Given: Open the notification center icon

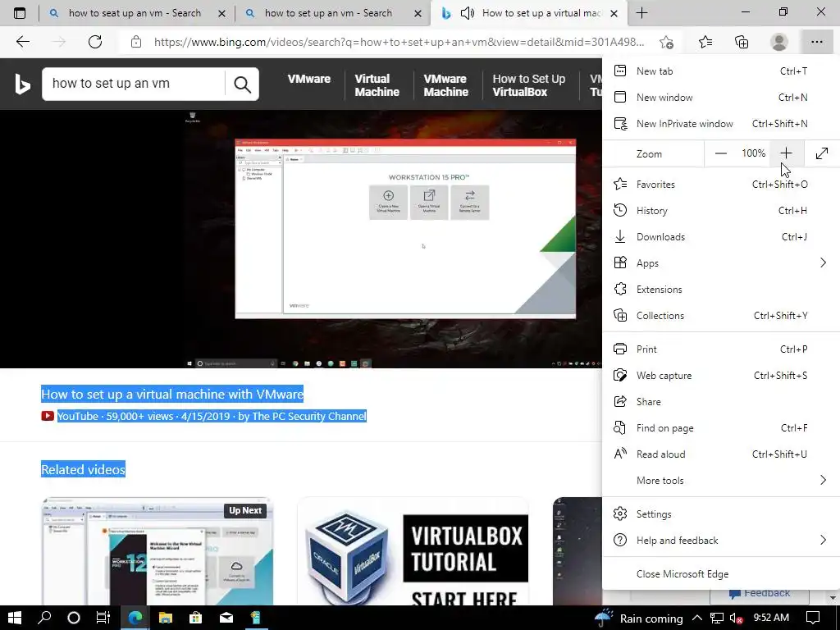Looking at the screenshot, I should pyautogui.click(x=813, y=618).
